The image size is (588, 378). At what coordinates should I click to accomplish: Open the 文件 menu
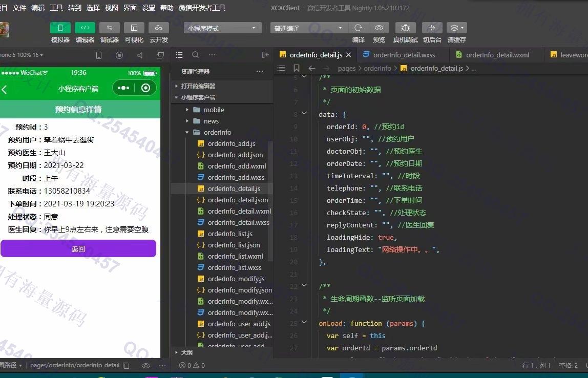(19, 8)
